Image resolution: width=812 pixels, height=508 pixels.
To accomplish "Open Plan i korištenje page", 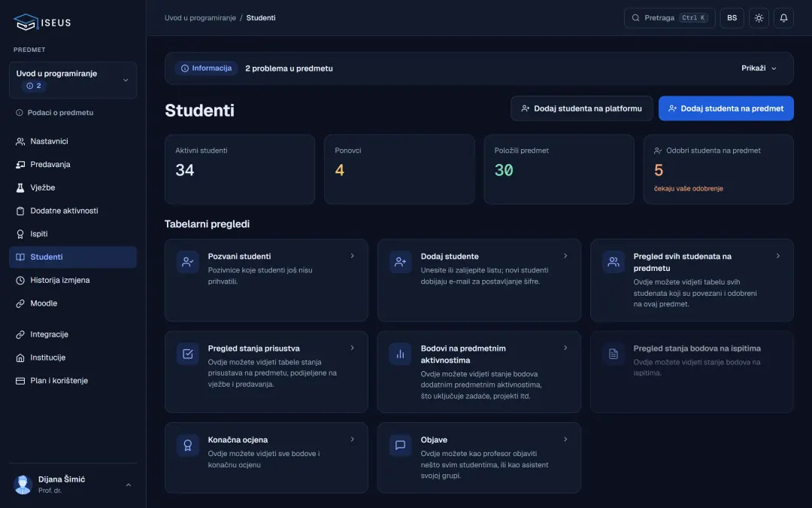I will (x=73, y=381).
